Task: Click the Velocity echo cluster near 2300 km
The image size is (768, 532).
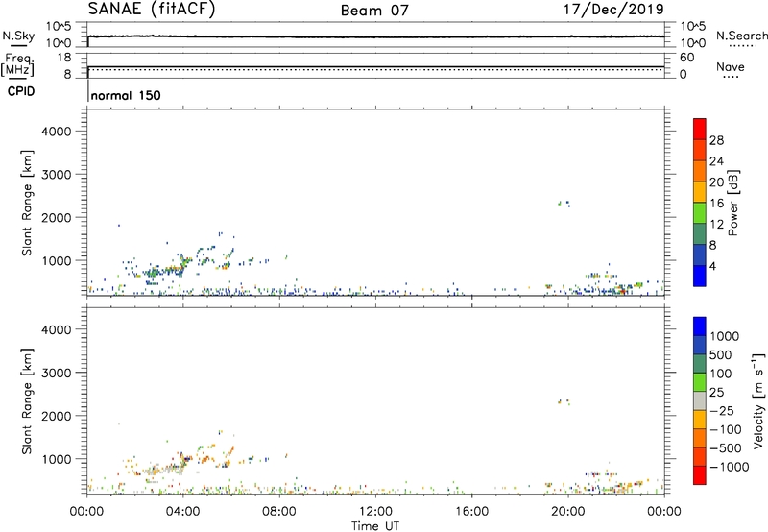Action: pos(564,401)
